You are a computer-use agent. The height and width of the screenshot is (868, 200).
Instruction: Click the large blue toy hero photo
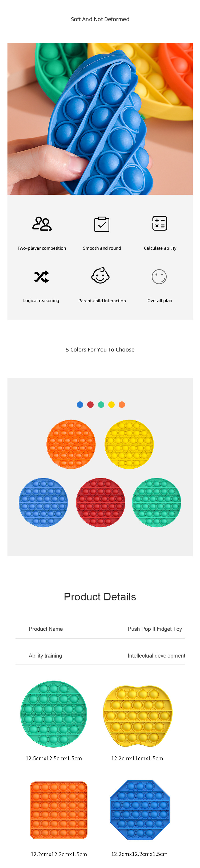[x=100, y=119]
